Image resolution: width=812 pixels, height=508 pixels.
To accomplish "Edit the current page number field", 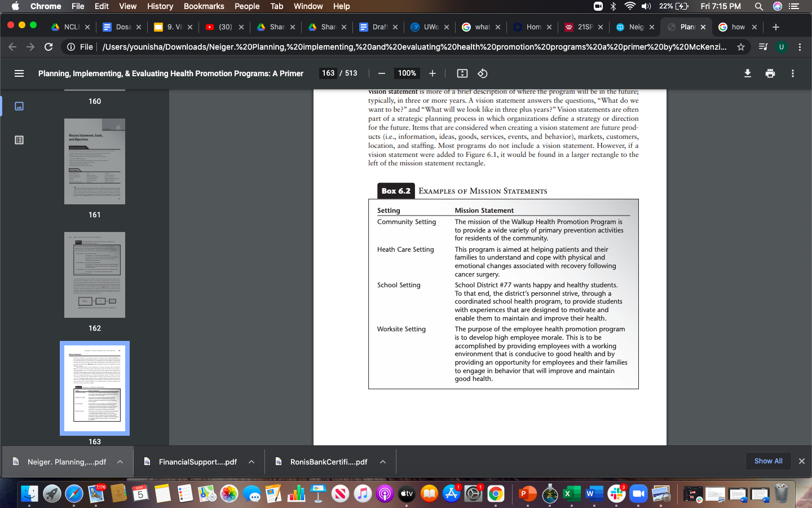I will (x=328, y=73).
